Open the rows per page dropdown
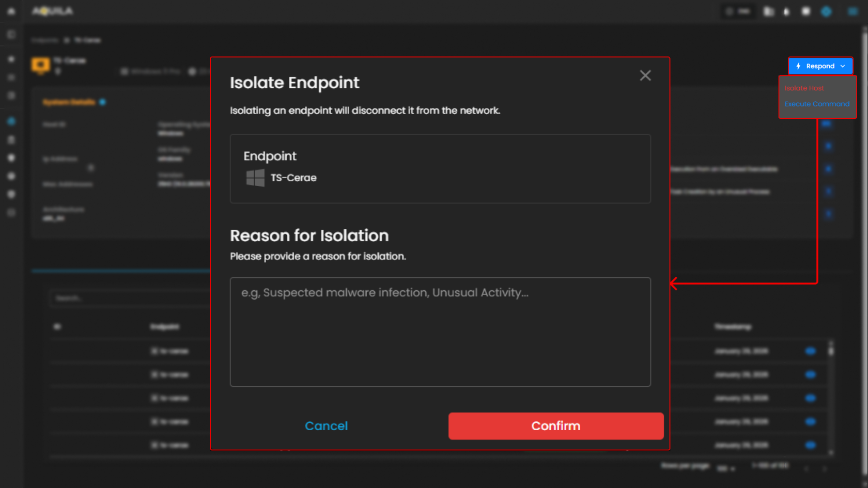Viewport: 868px width, 488px height. pyautogui.click(x=725, y=468)
